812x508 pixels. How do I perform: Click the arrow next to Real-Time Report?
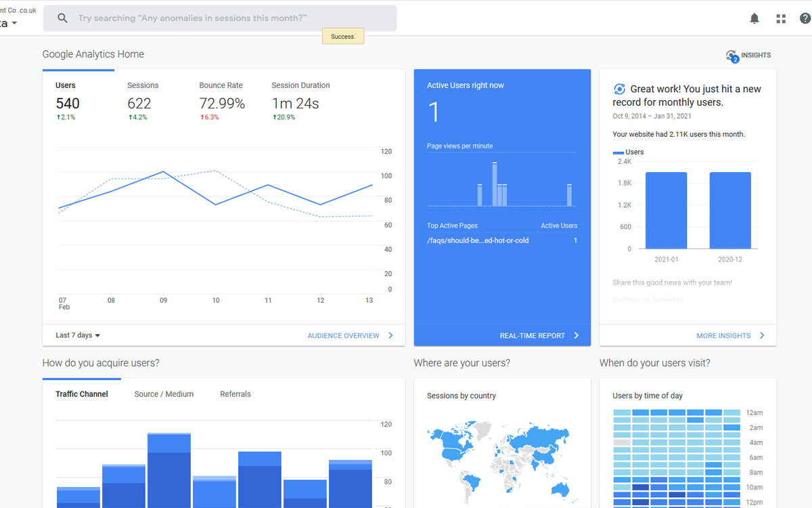click(x=577, y=335)
